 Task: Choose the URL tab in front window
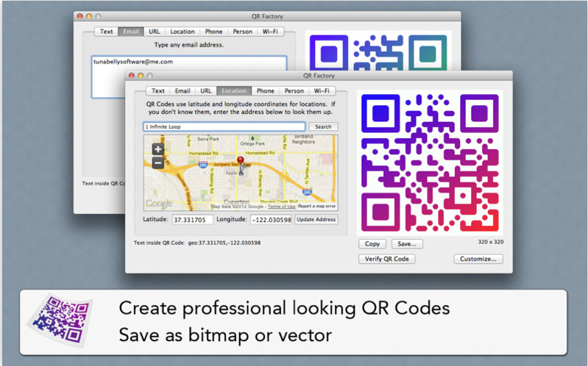pos(206,90)
